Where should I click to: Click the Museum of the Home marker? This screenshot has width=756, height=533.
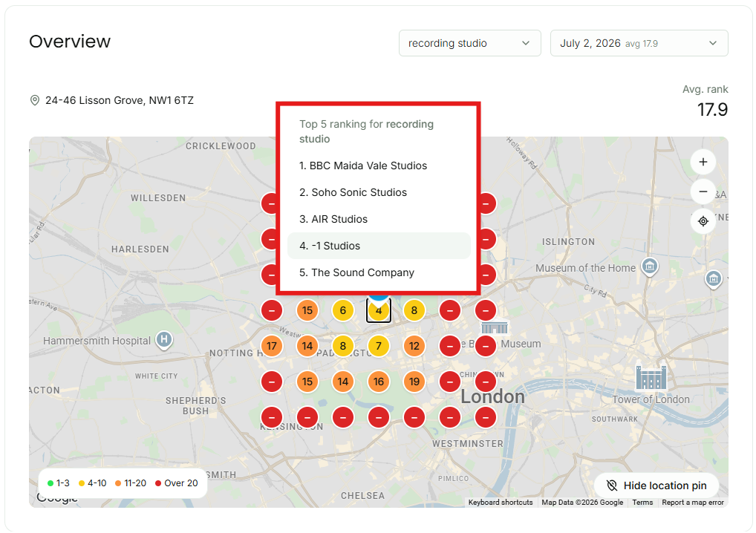coord(650,266)
